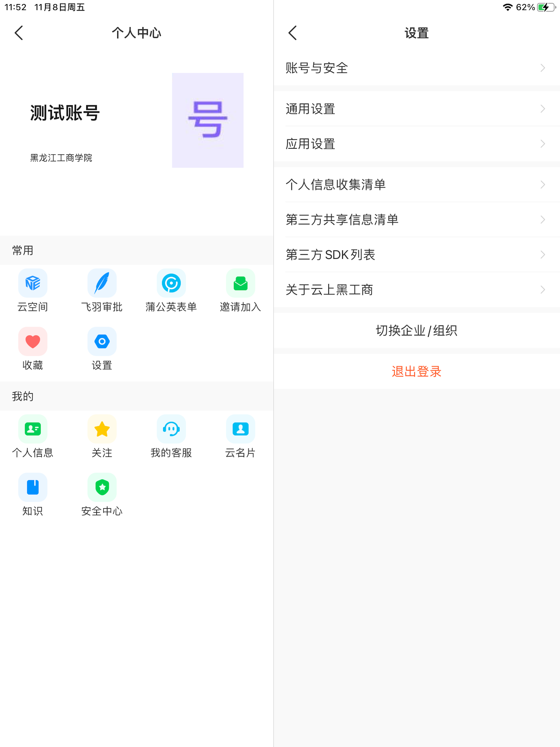560x747 pixels.
Task: Expand 通用设置 chevron
Action: tap(542, 109)
